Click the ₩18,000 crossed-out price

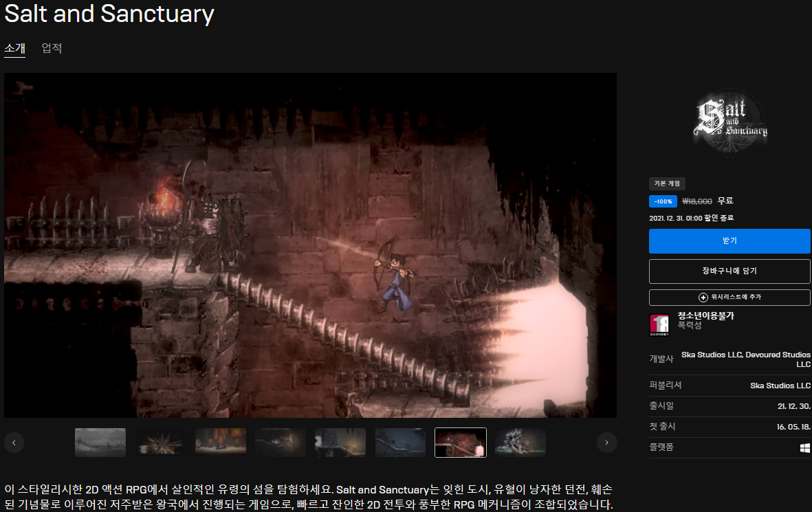pyautogui.click(x=697, y=201)
